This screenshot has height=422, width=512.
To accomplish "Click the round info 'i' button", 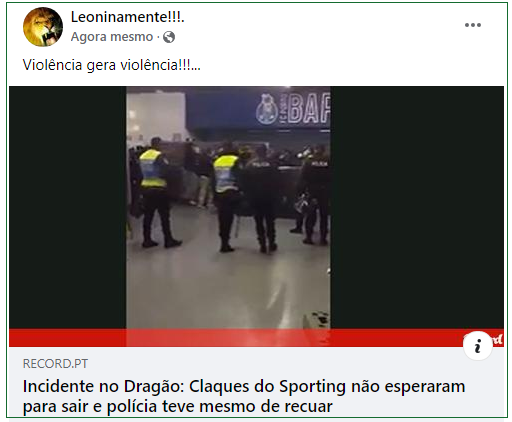I will [x=478, y=346].
